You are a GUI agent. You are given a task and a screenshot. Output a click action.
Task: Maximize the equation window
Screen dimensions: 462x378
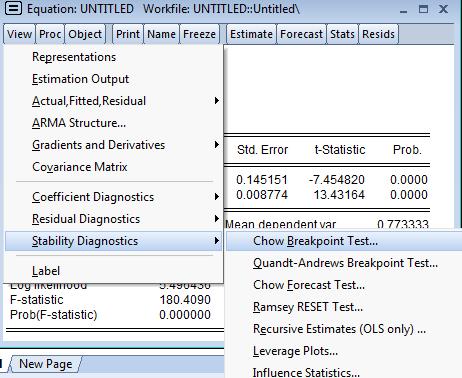click(x=423, y=9)
